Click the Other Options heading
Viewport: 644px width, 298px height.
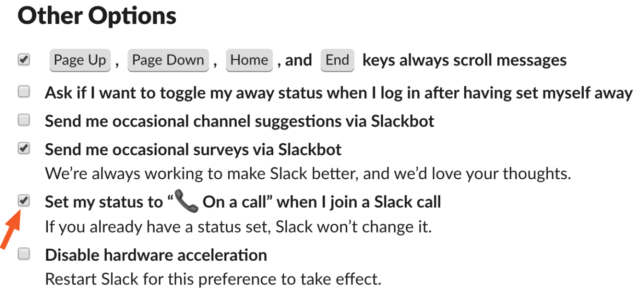[97, 15]
